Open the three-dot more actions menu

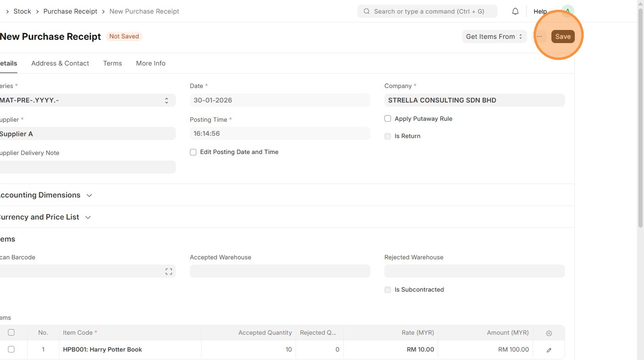click(539, 37)
